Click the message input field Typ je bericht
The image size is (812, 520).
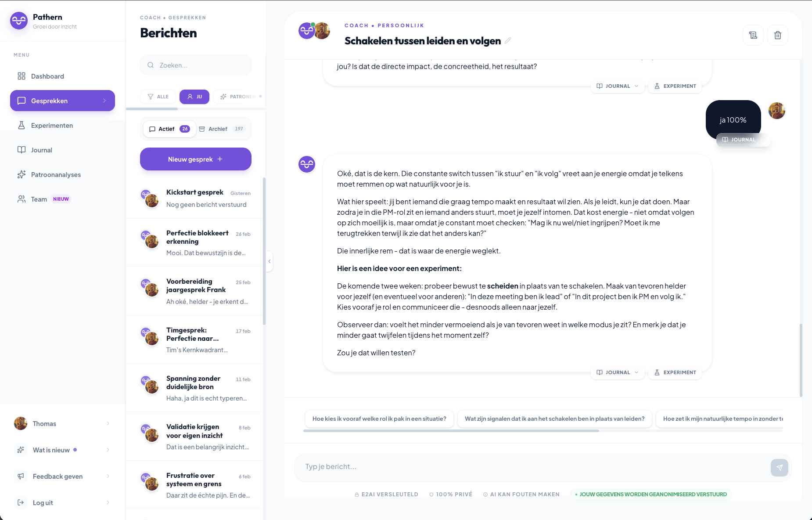click(483, 466)
